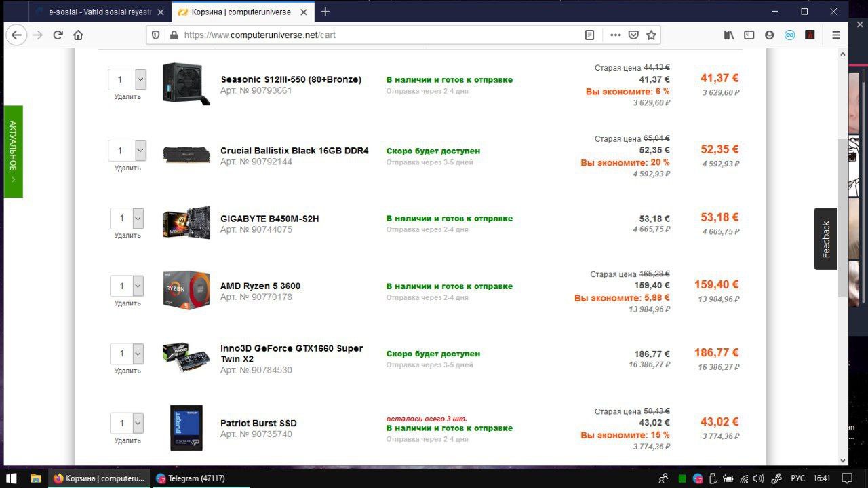Viewport: 868px width, 488px height.
Task: Open the Firefox account icon
Action: (770, 35)
